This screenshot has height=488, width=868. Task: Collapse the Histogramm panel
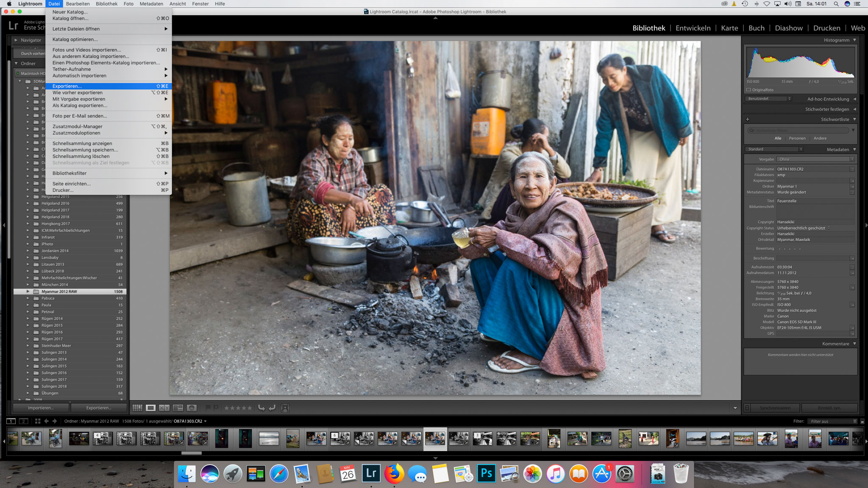tap(854, 40)
